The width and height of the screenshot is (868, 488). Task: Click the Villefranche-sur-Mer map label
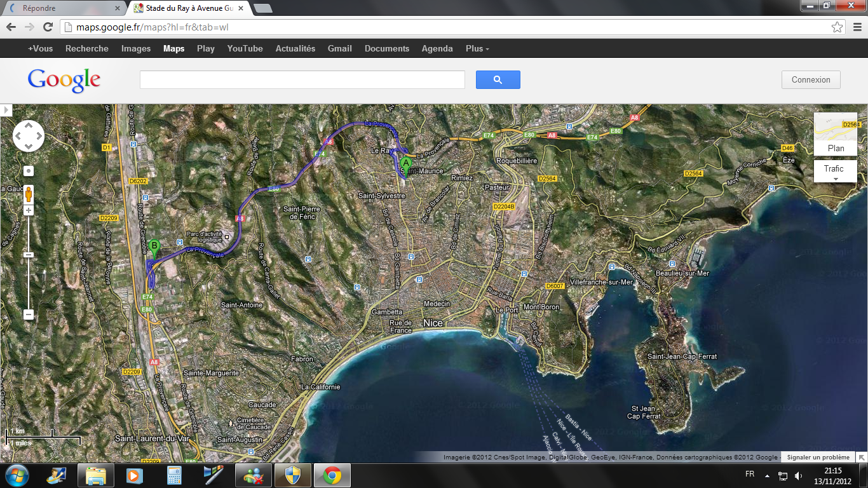point(601,281)
